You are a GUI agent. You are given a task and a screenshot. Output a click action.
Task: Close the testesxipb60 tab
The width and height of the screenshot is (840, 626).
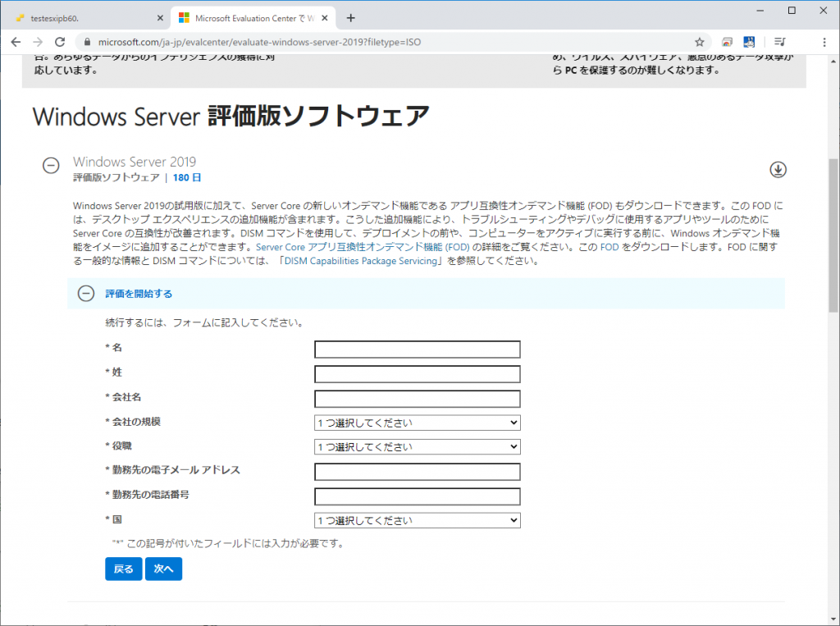(160, 18)
